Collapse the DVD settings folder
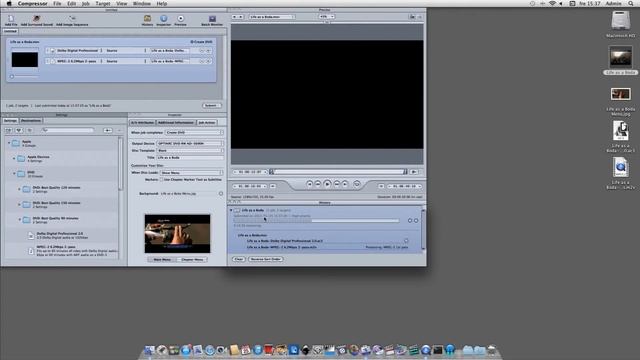640x360 pixels. click(x=14, y=174)
